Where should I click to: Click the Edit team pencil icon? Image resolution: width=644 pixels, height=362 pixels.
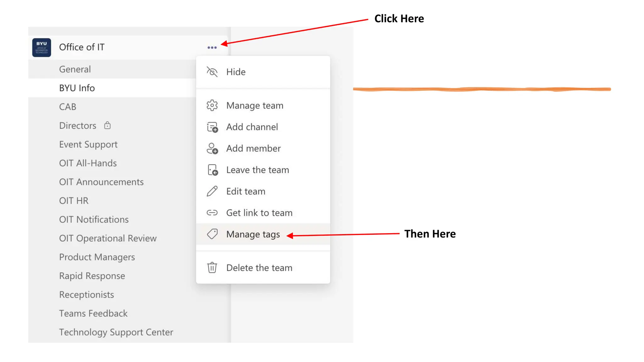tap(212, 191)
